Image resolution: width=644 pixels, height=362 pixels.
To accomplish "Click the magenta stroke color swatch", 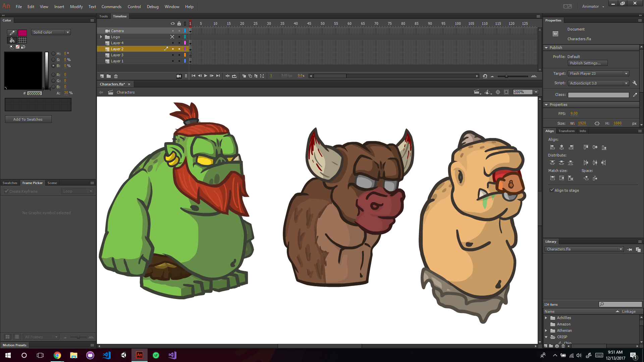I will click(22, 33).
